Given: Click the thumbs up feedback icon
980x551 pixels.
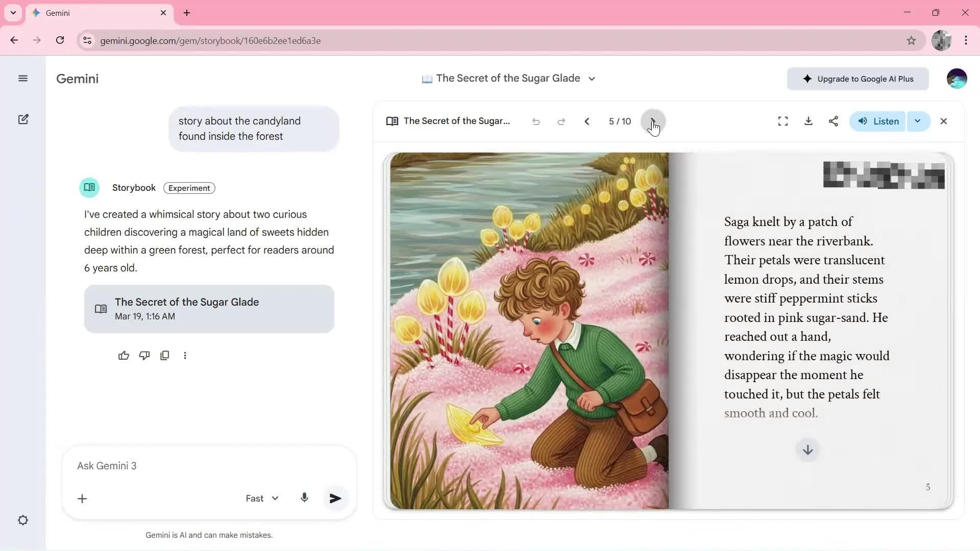Looking at the screenshot, I should click(x=124, y=356).
